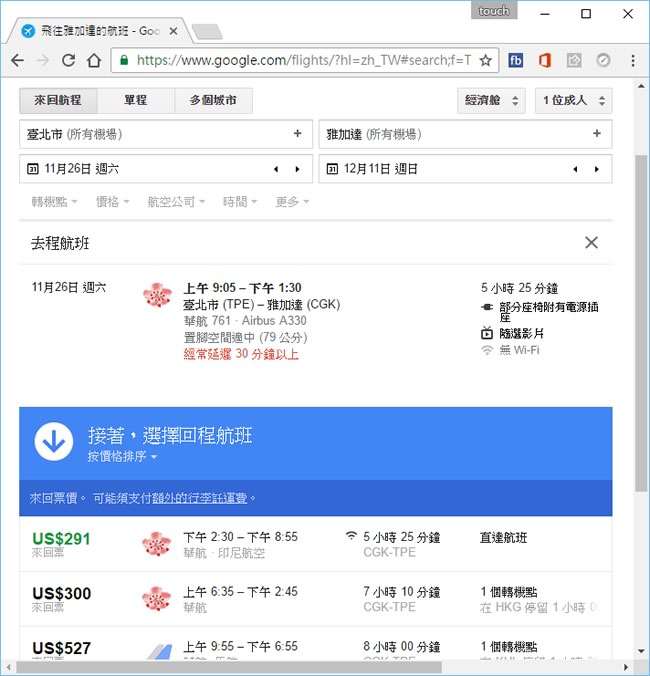
Task: Open the 經濟艙 cabin class dropdown
Action: tap(491, 101)
